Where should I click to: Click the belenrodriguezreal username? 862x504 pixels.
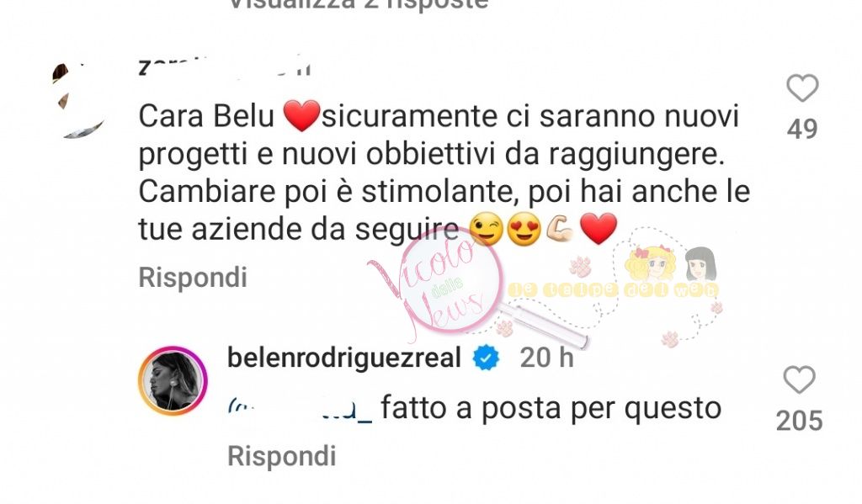click(344, 358)
